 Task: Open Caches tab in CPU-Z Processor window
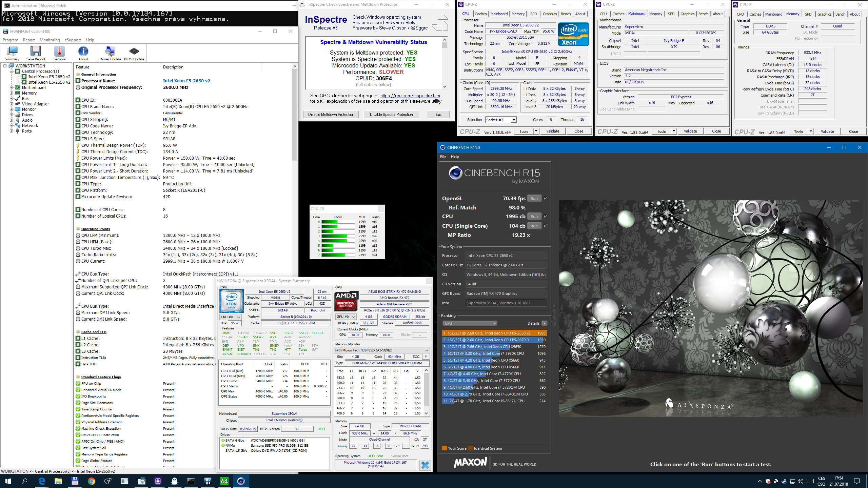[x=480, y=14]
